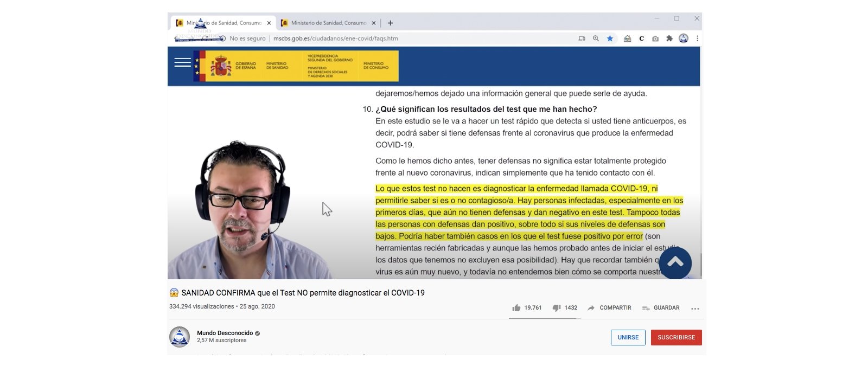Click the COMPARTIR share arrow icon
The image size is (868, 366).
(x=591, y=308)
